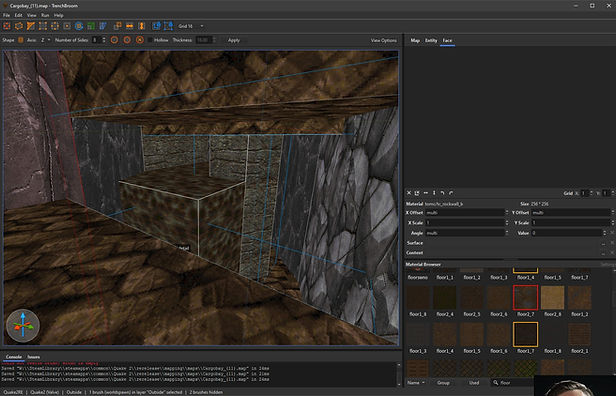Flip selection vertically in main toolbar
Image resolution: width=616 pixels, height=396 pixels.
point(141,26)
